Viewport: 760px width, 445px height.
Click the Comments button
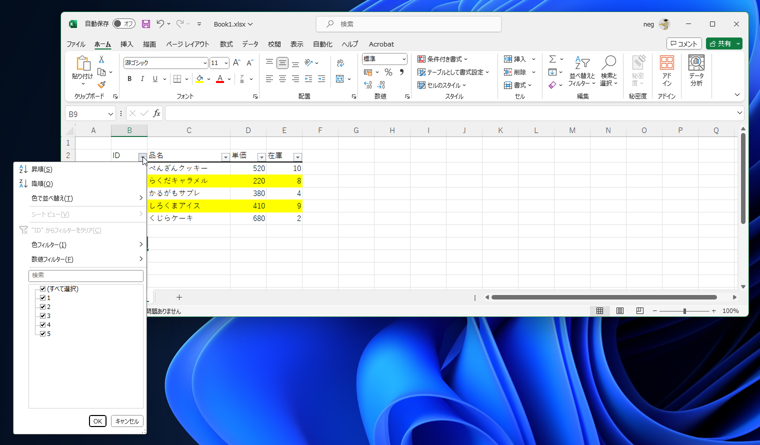click(x=684, y=44)
